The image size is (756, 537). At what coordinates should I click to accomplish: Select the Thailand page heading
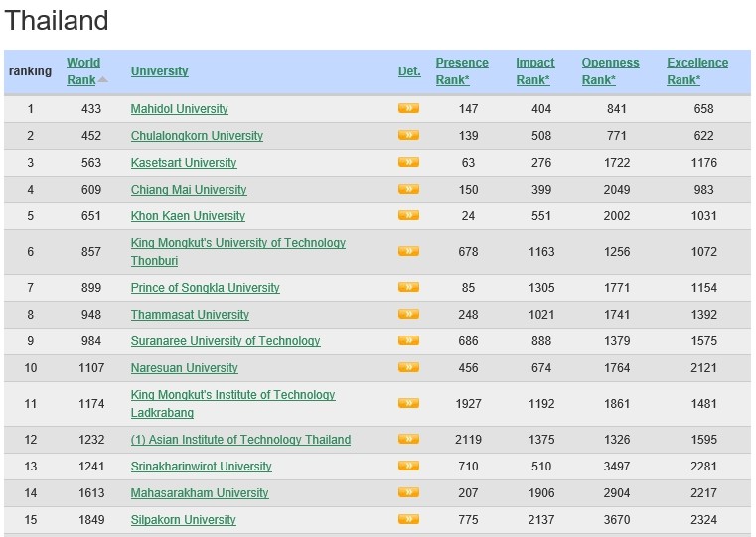point(57,20)
